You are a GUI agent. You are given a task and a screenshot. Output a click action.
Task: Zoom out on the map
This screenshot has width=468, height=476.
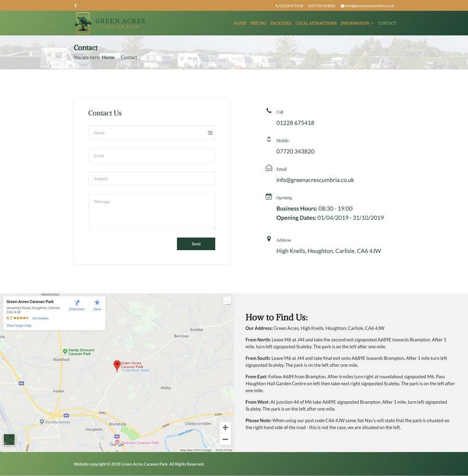pos(225,440)
